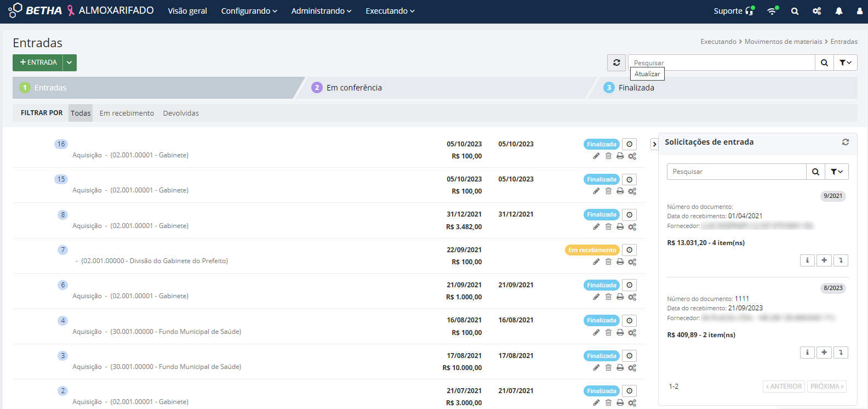Image resolution: width=868 pixels, height=409 pixels.
Task: Select the Em conferência step tab
Action: pyautogui.click(x=444, y=88)
